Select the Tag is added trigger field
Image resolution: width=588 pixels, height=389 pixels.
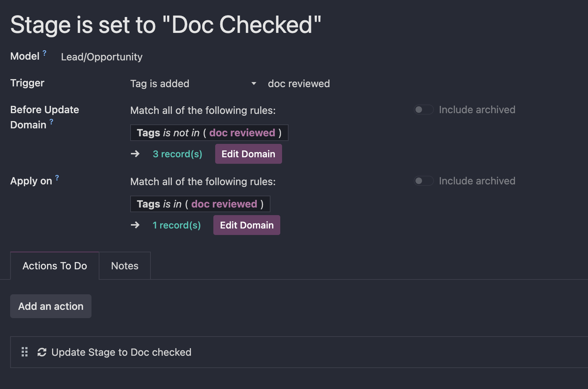tap(193, 84)
